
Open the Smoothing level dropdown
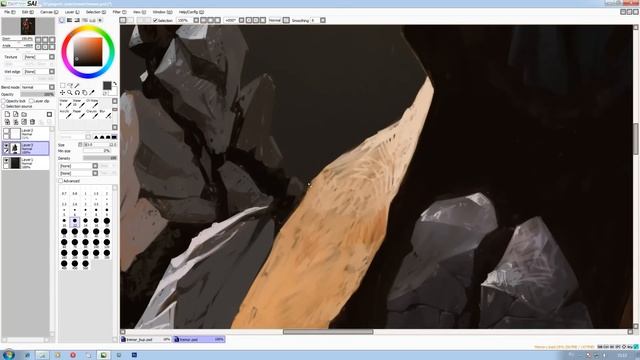point(322,20)
